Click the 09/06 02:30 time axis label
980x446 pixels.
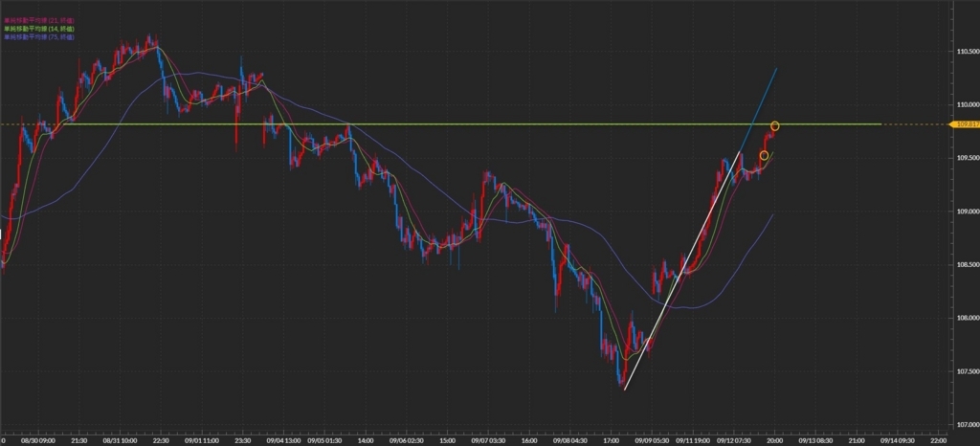point(406,440)
